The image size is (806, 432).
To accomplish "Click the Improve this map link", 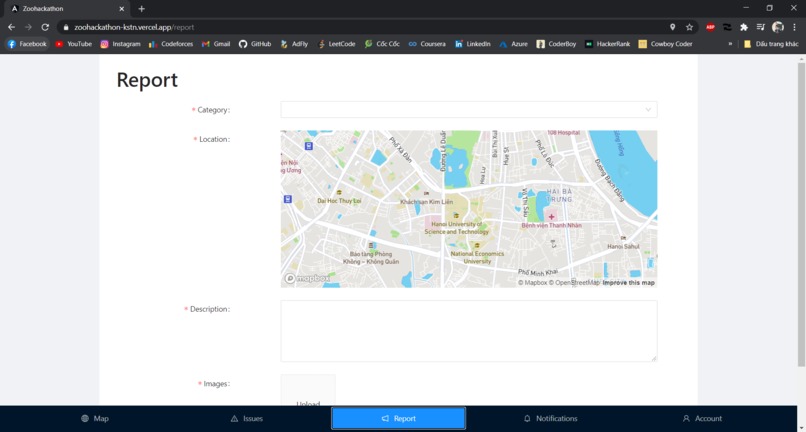I will pos(629,283).
